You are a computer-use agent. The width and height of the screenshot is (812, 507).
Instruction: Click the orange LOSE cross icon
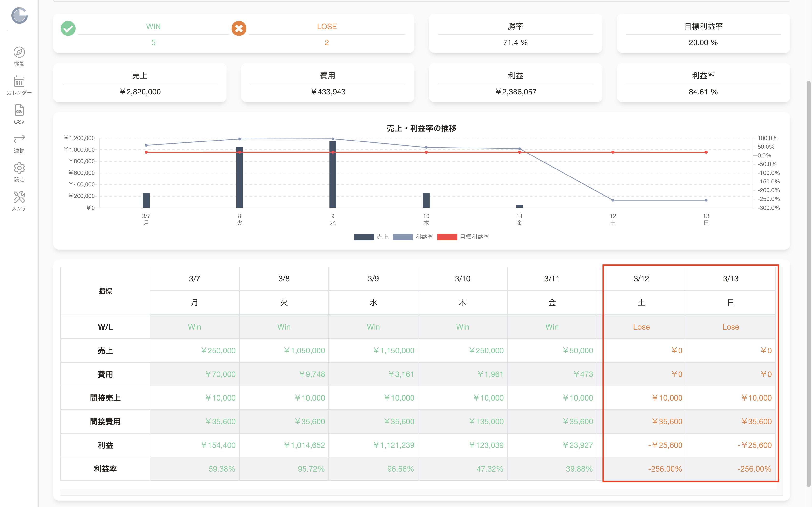(239, 28)
